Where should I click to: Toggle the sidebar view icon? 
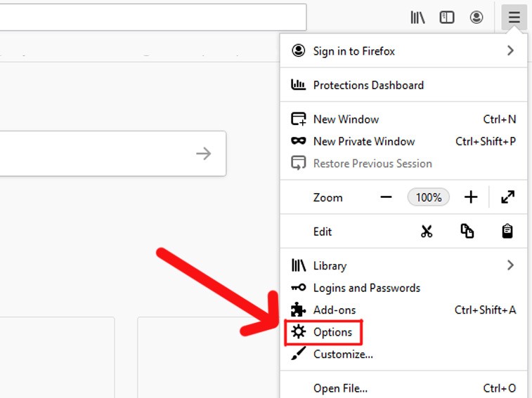point(447,18)
